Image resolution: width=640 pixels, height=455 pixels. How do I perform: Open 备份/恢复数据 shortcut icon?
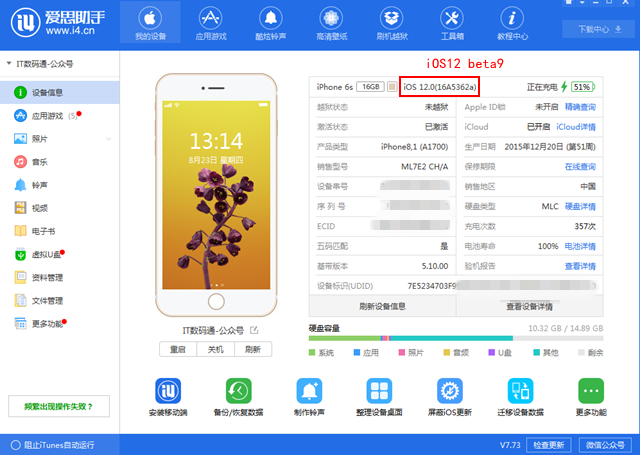239,391
